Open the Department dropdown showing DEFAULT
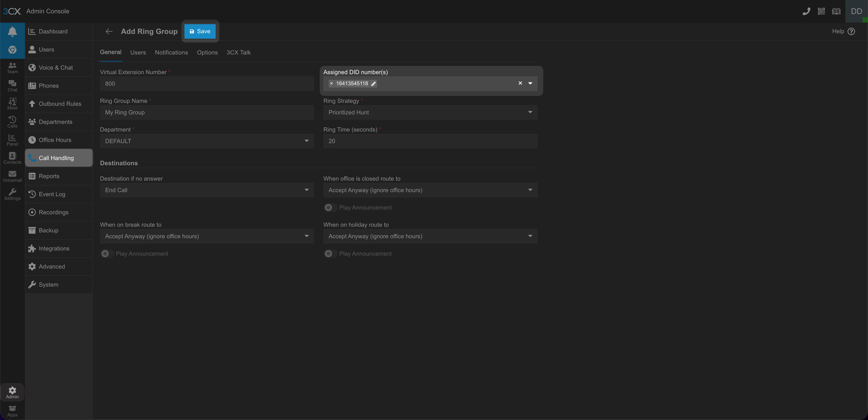868x420 pixels. pos(207,141)
